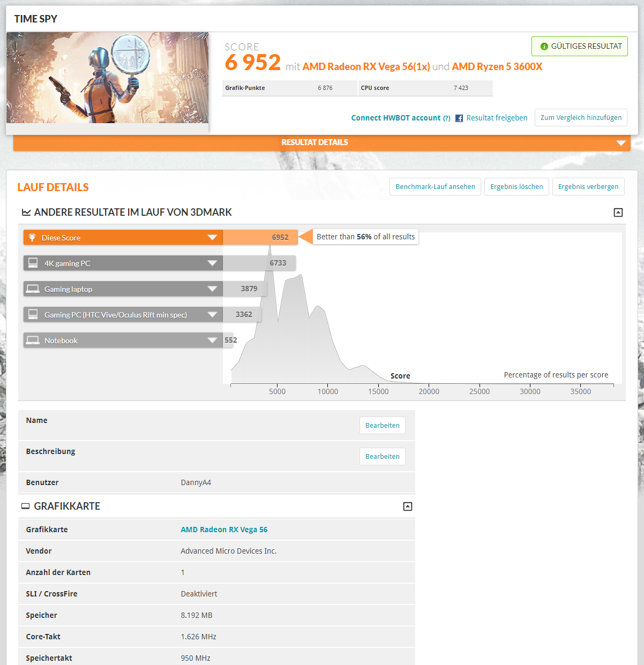Click the Time Spy benchmark thumbnail image
Image resolution: width=644 pixels, height=665 pixels.
[x=107, y=78]
